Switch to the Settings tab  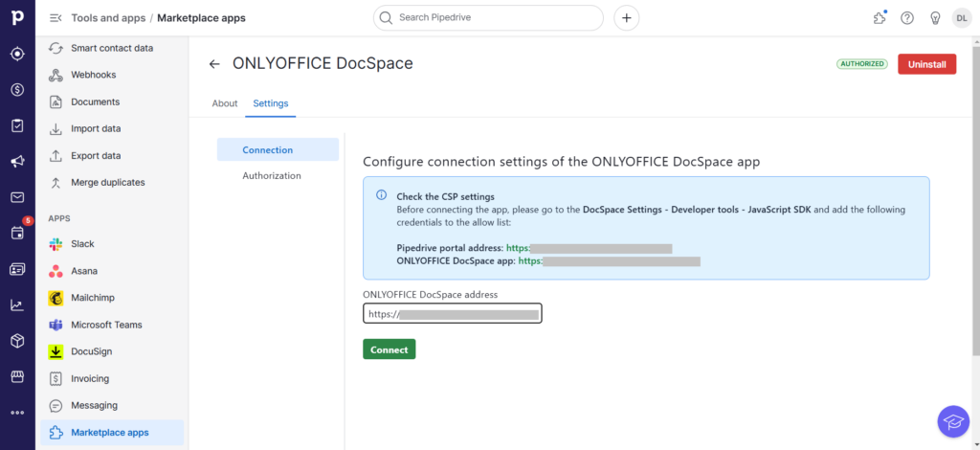pyautogui.click(x=271, y=103)
